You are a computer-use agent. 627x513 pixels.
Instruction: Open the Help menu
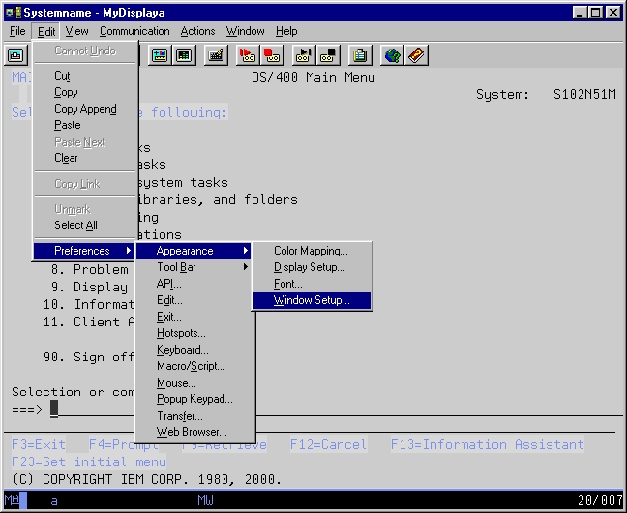coord(286,31)
